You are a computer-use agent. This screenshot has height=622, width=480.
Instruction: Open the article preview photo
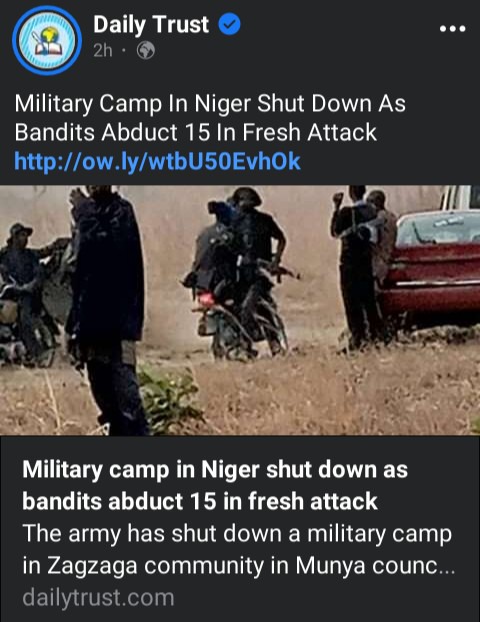(x=240, y=310)
